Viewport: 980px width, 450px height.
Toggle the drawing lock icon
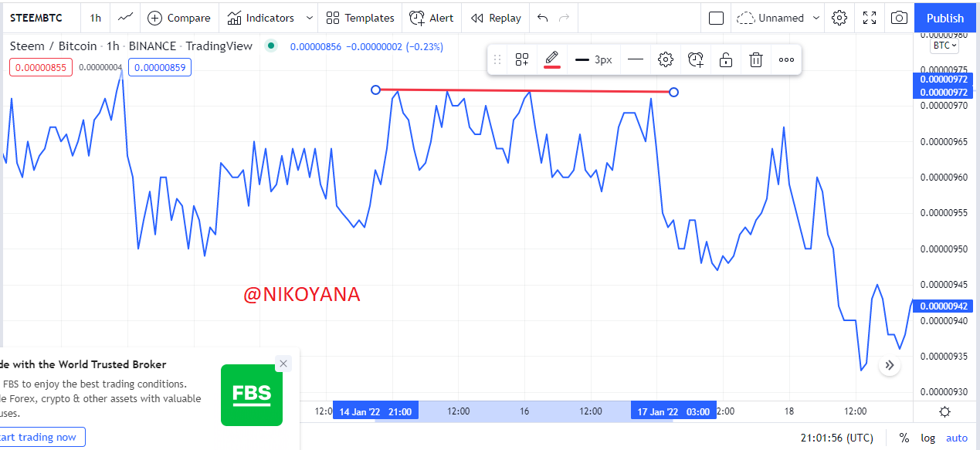(726, 59)
